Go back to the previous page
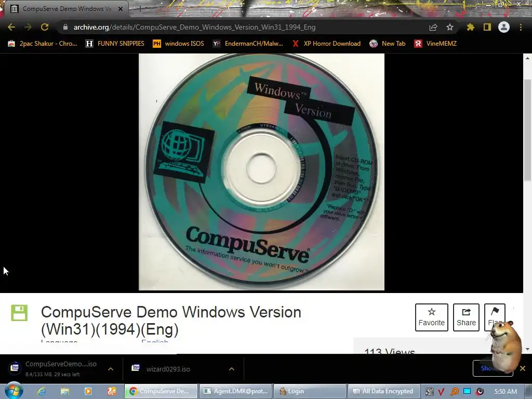 11,27
